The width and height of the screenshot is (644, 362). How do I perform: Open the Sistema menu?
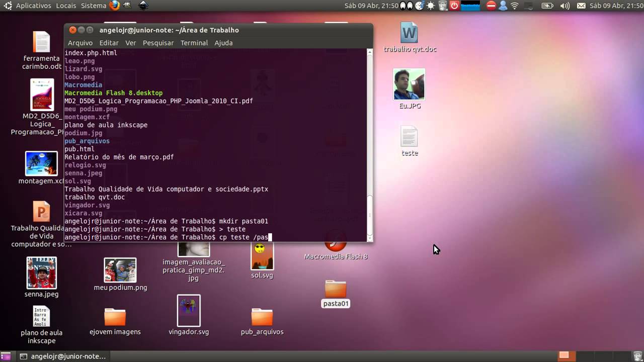tap(94, 6)
